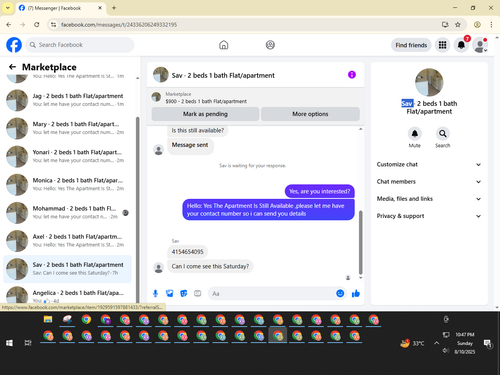The width and height of the screenshot is (500, 375).
Task: Open new Chrome tab plus button
Action: point(114,8)
